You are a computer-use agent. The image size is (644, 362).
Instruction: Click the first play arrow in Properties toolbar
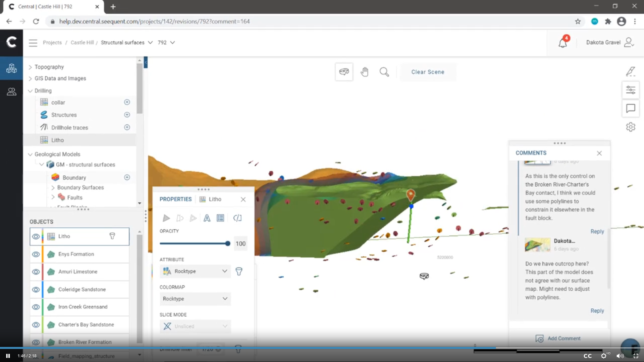tap(166, 218)
